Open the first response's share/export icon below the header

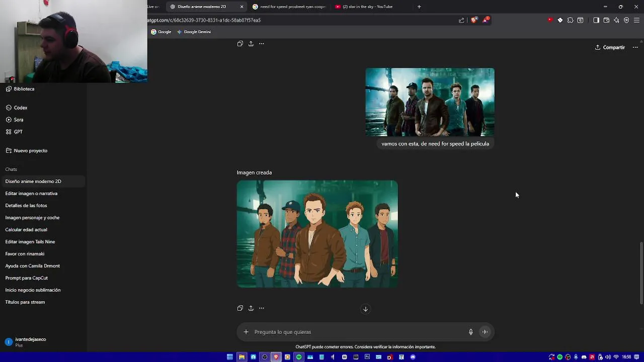tap(251, 44)
